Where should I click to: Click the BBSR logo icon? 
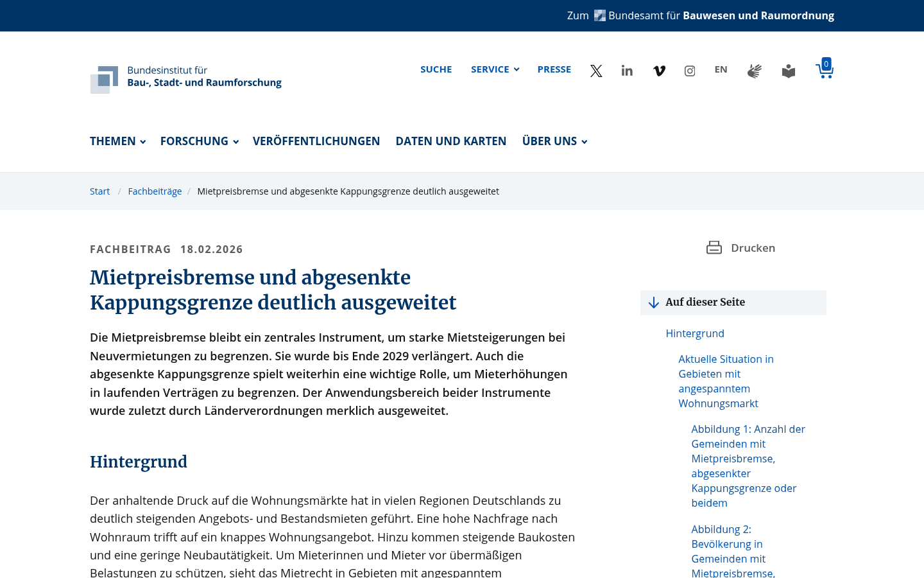(x=104, y=80)
